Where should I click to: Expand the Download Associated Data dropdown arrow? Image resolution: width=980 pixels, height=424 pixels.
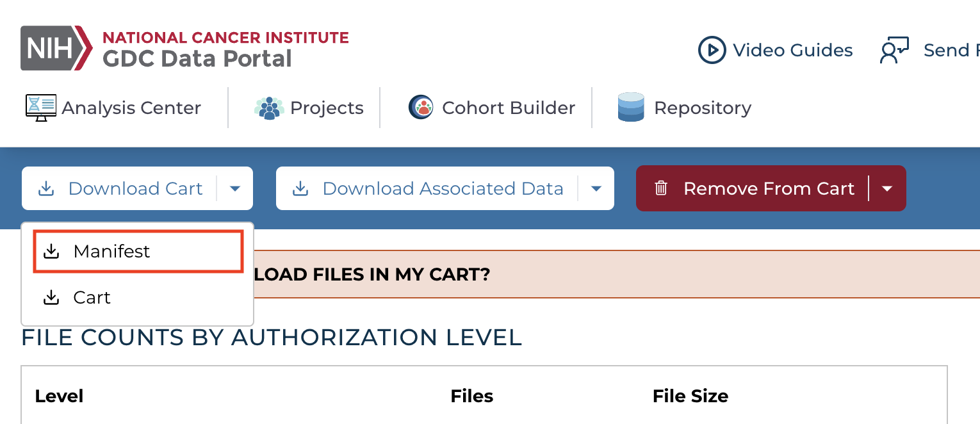(596, 188)
